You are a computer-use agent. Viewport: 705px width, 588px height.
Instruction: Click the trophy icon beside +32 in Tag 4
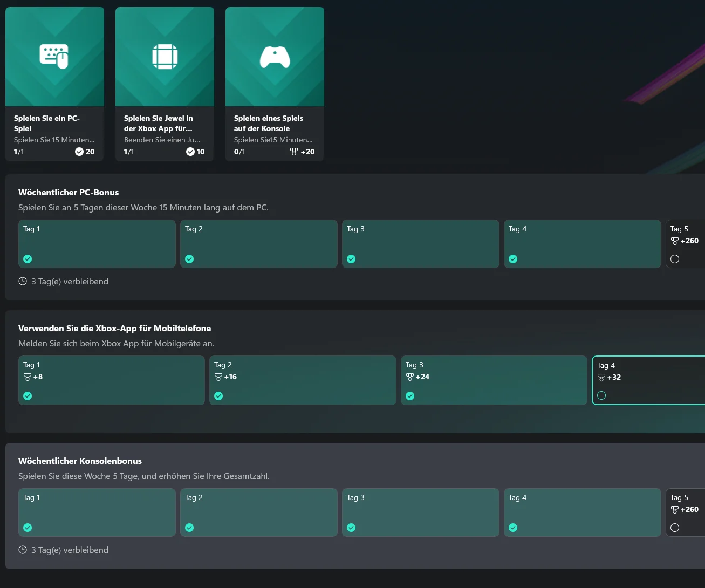point(601,378)
